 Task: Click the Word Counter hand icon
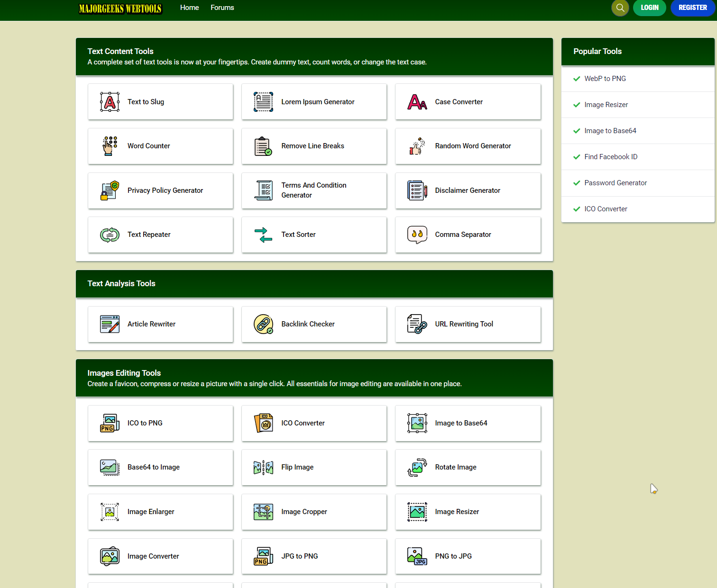point(110,146)
